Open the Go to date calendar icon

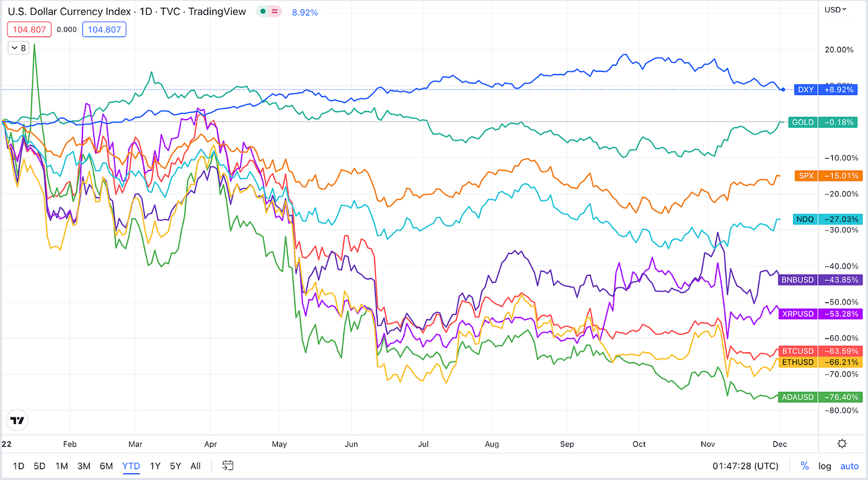click(227, 466)
